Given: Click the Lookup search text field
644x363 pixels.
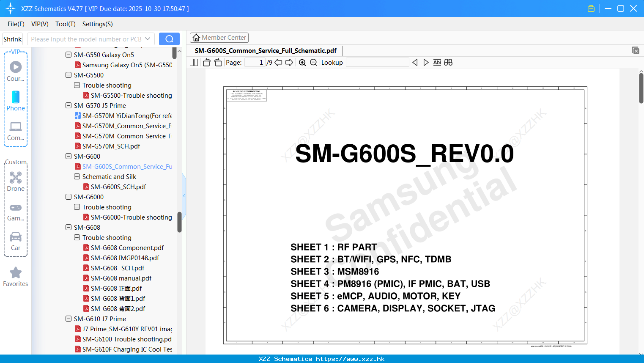Looking at the screenshot, I should [377, 62].
